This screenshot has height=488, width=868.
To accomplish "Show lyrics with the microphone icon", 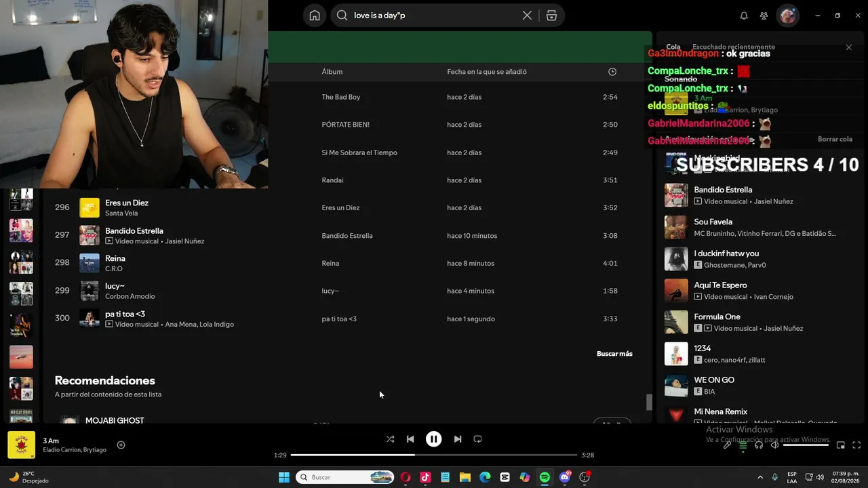I will pos(727,445).
